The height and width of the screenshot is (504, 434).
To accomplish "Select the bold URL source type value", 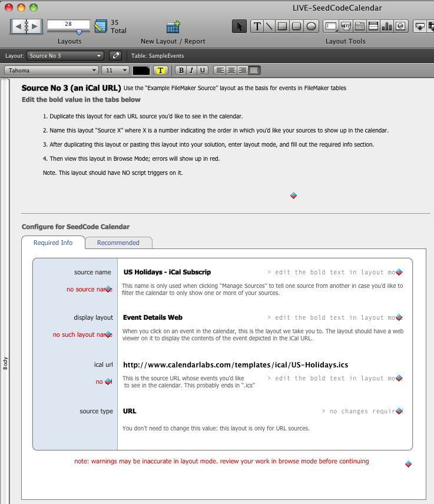I will coord(130,411).
